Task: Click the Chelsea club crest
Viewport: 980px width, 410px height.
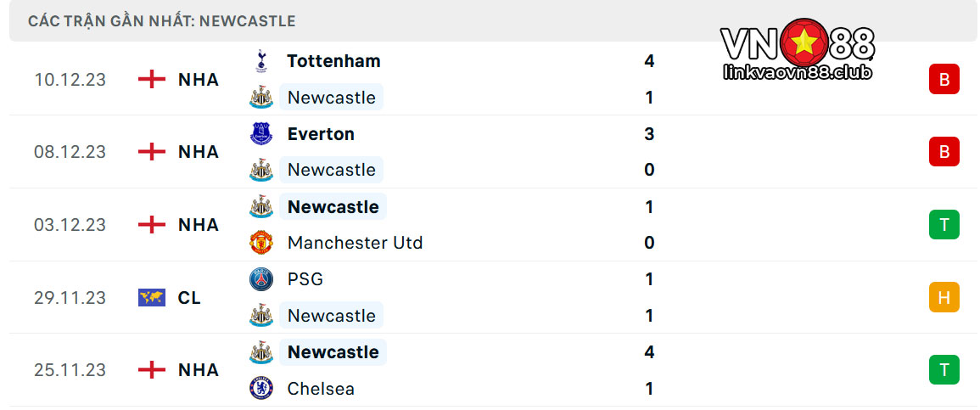Action: tap(260, 388)
